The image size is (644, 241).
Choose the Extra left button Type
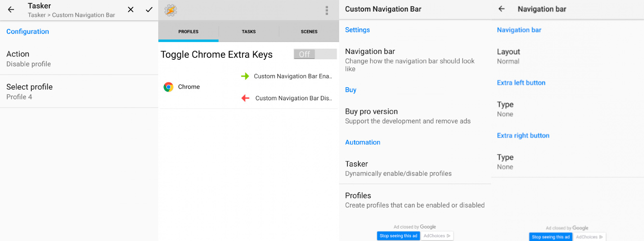click(567, 109)
